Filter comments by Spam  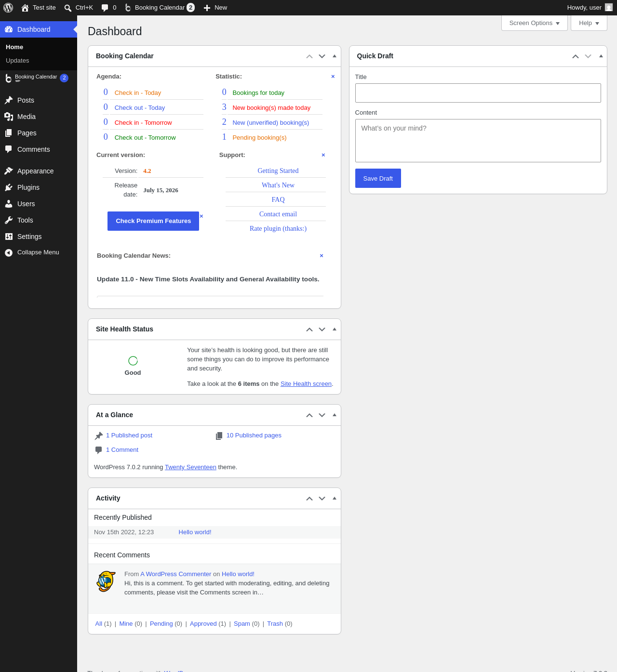click(x=242, y=624)
